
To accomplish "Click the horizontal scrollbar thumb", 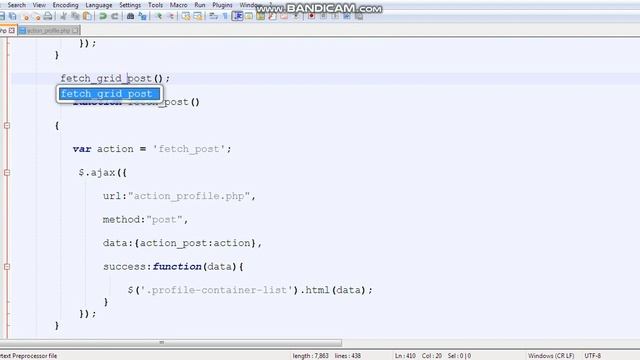I will (x=171, y=342).
